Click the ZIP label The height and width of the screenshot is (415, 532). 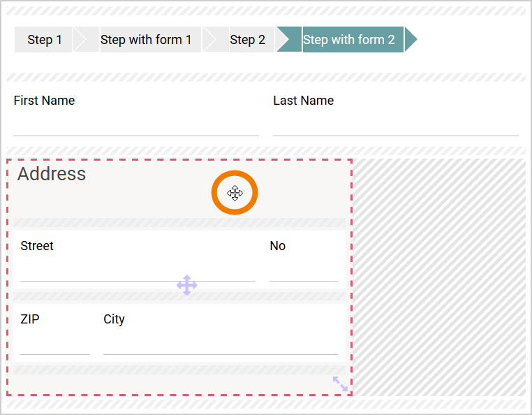[x=30, y=319]
